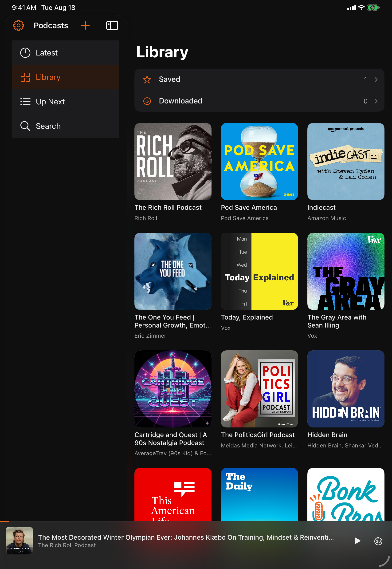
Task: Click 'The PoliticsGirl Podcast' title text
Action: tap(258, 435)
